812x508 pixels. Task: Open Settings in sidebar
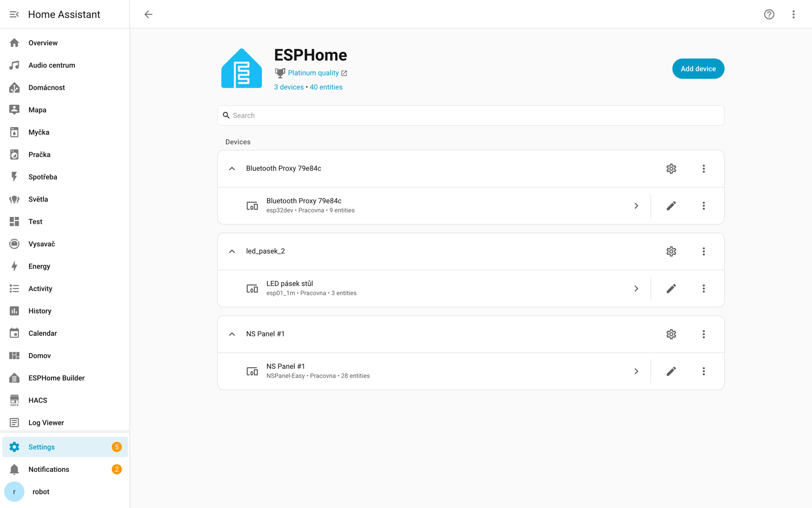pyautogui.click(x=65, y=447)
